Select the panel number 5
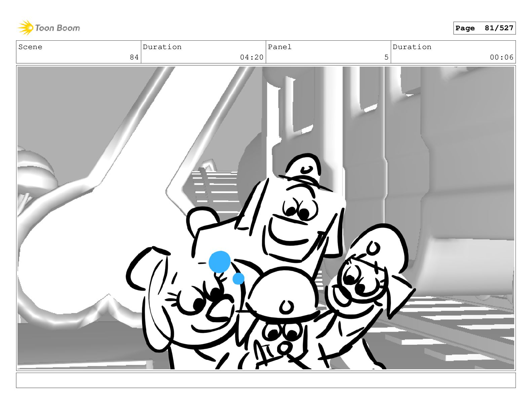Screen dimensions: 532x412 point(386,58)
